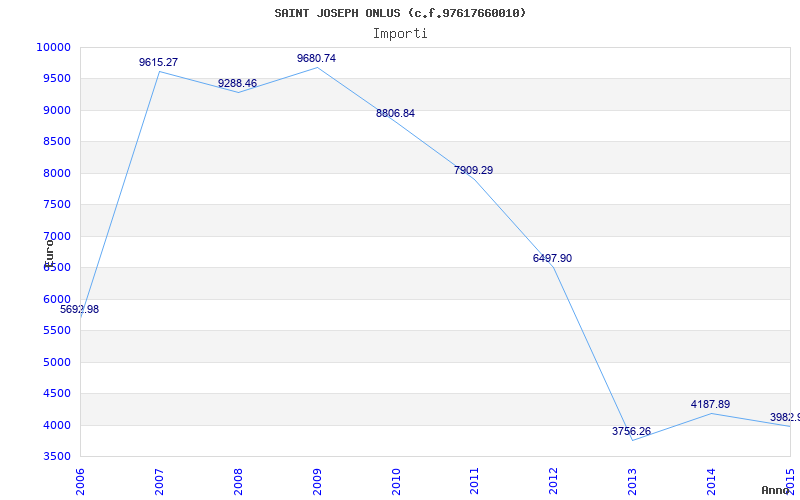This screenshot has width=800, height=500.
Task: Click the x-axis year 2010
Action: [396, 481]
